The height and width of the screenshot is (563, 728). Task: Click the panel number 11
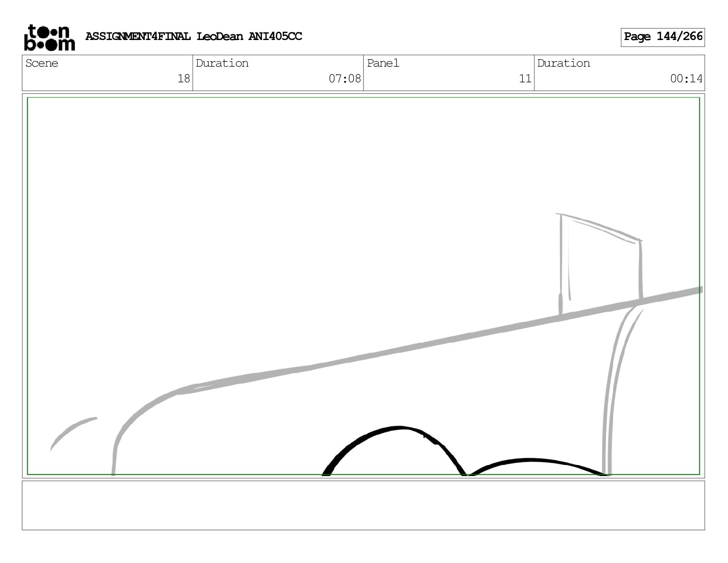(x=525, y=79)
